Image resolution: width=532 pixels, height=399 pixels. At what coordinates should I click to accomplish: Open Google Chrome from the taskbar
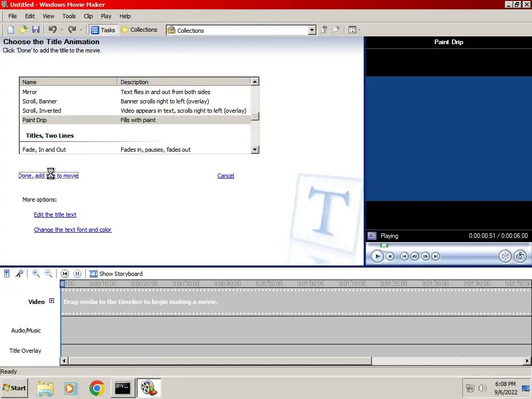click(97, 388)
